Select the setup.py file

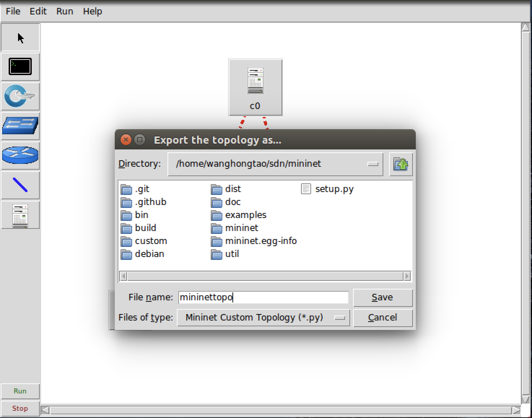(x=327, y=189)
